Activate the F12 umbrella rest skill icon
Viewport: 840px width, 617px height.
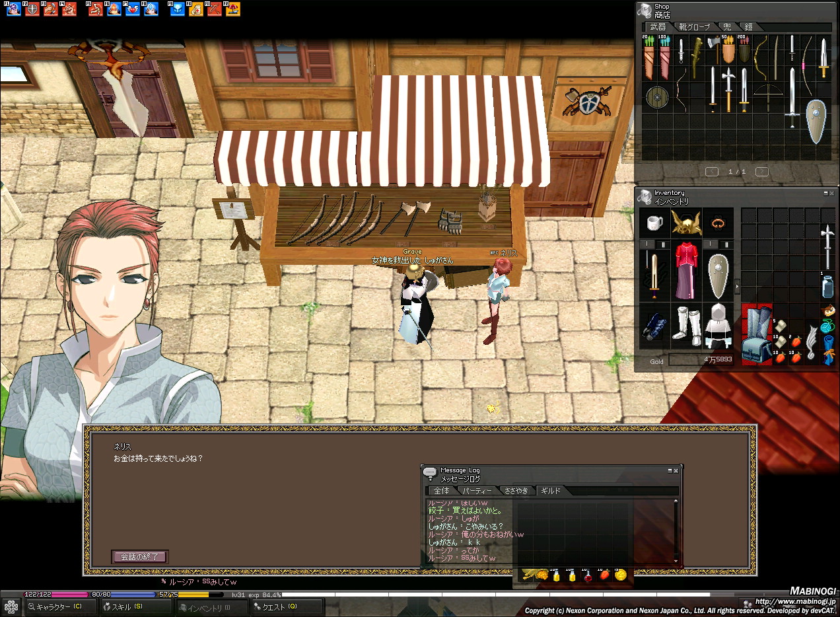233,9
